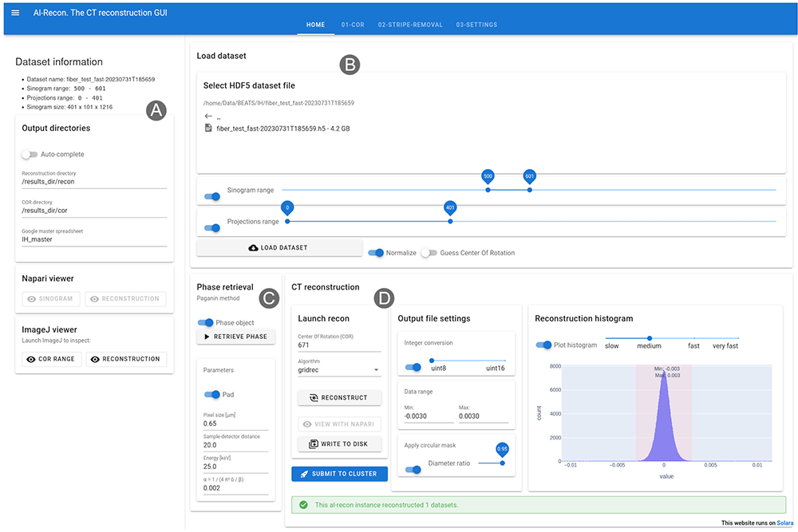Click the Reconstruct refresh icon

[x=314, y=398]
